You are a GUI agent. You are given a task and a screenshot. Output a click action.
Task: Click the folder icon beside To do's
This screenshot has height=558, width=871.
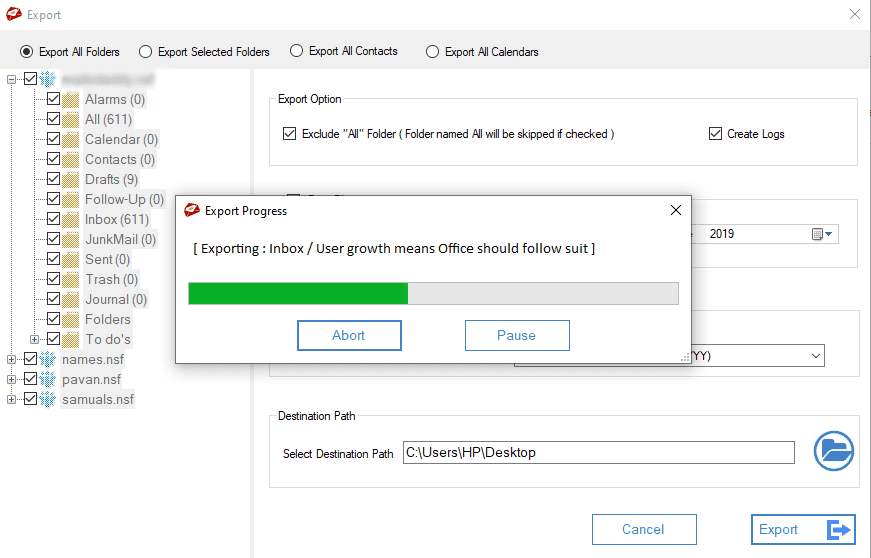(71, 339)
